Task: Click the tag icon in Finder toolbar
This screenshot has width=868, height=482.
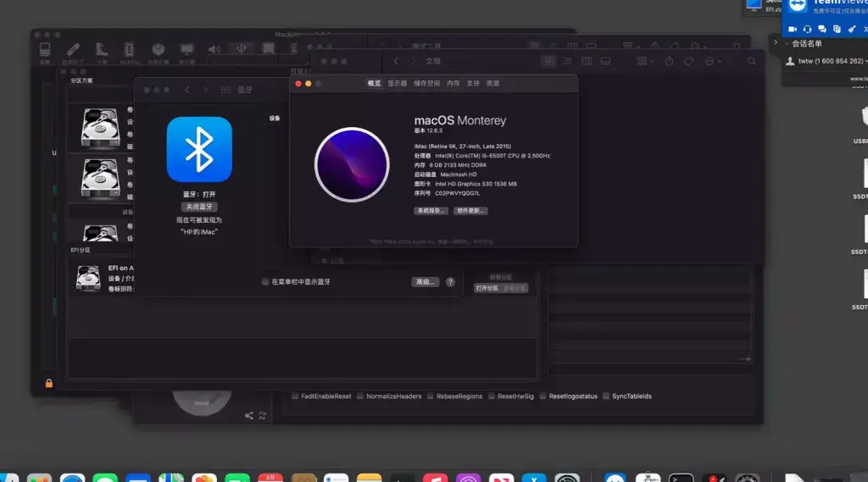Action: coord(688,62)
